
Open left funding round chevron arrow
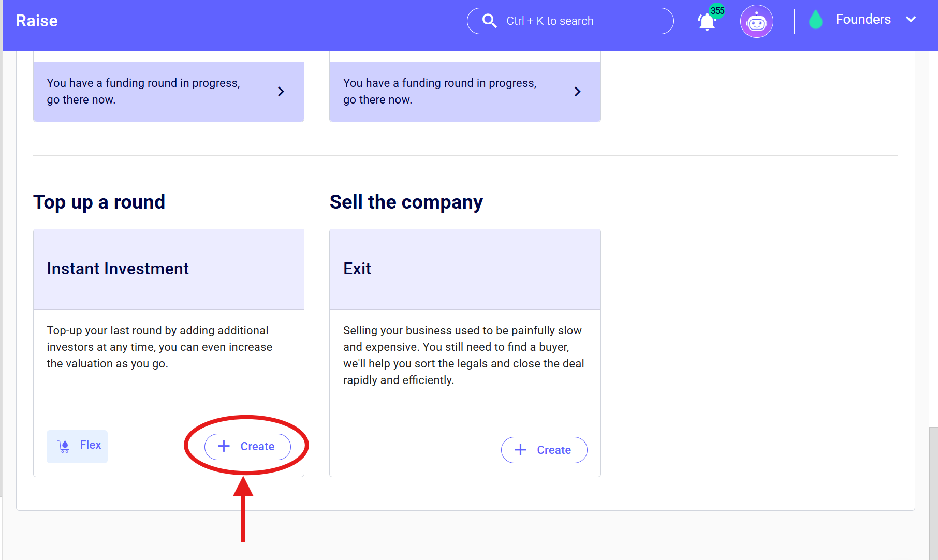281,92
